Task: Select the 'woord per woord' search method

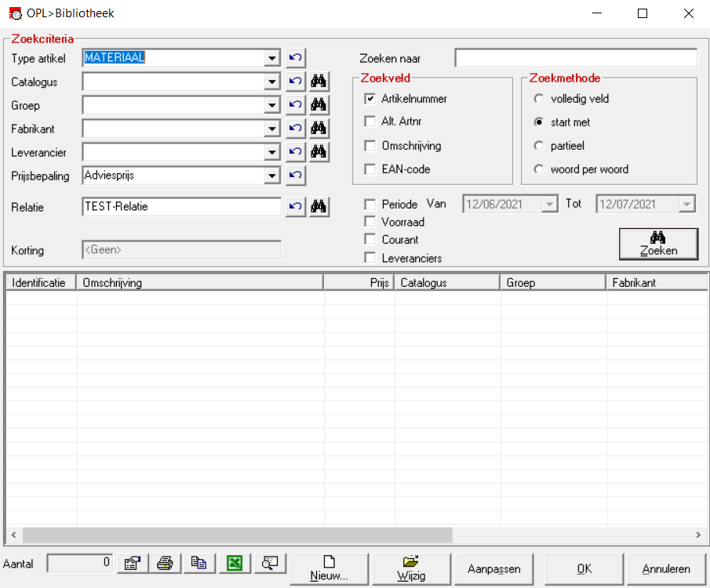Action: [539, 169]
